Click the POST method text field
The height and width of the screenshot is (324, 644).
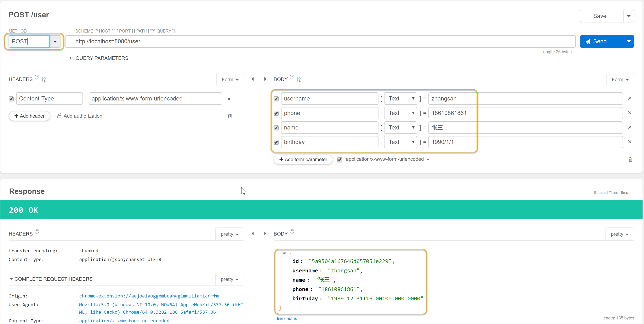(29, 41)
